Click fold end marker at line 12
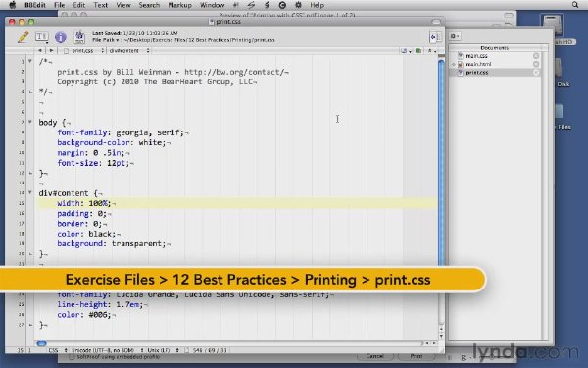 click(30, 173)
